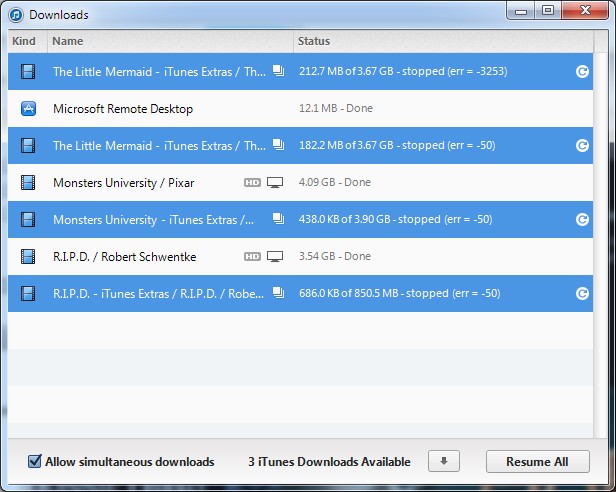Click film icon of R.I.P.D. iTunes Extras row
This screenshot has width=616, height=492.
coord(28,293)
